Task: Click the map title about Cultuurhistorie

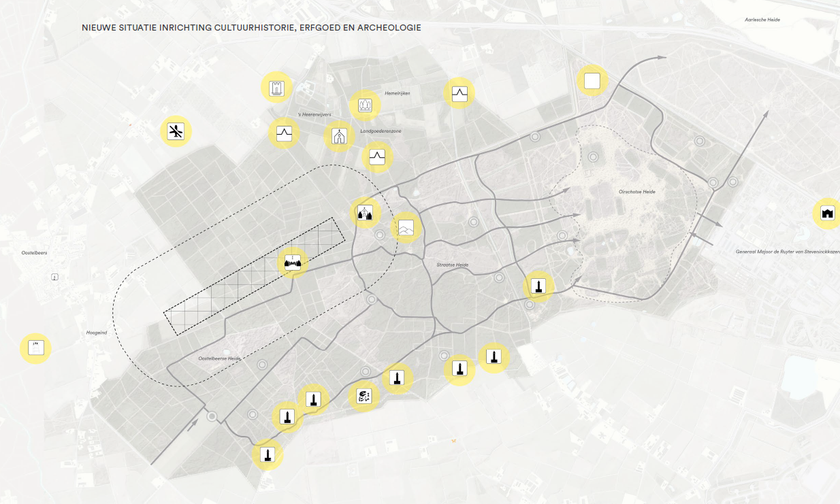Action: point(251,28)
